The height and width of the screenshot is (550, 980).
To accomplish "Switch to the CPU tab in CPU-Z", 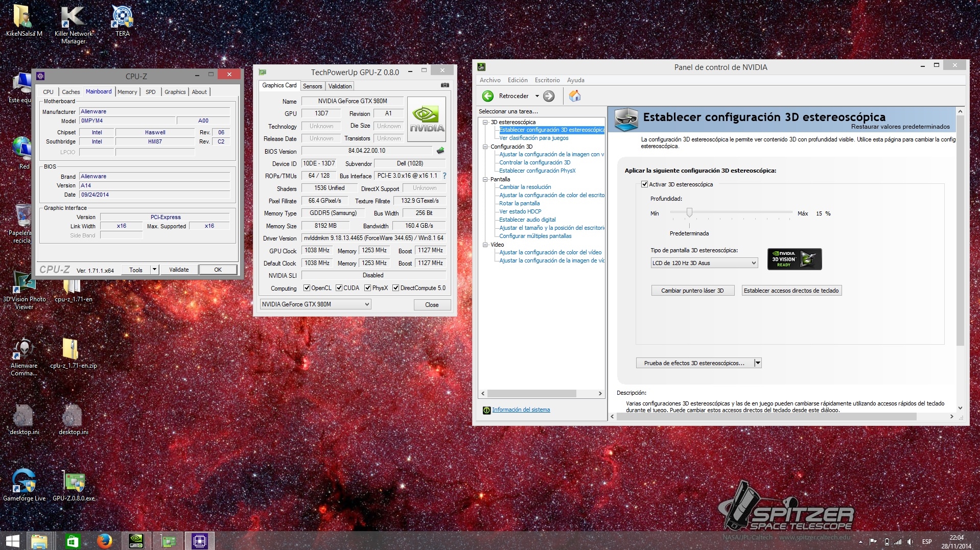I will [49, 92].
